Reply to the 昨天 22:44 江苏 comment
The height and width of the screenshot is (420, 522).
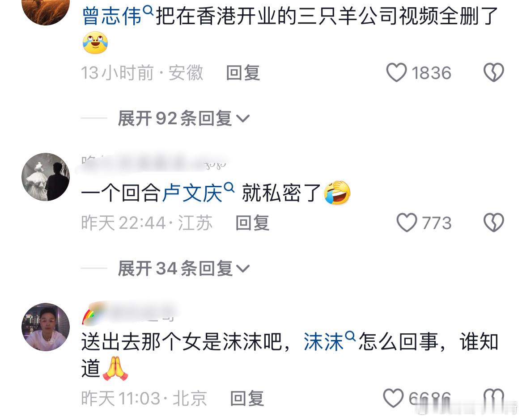tap(252, 223)
